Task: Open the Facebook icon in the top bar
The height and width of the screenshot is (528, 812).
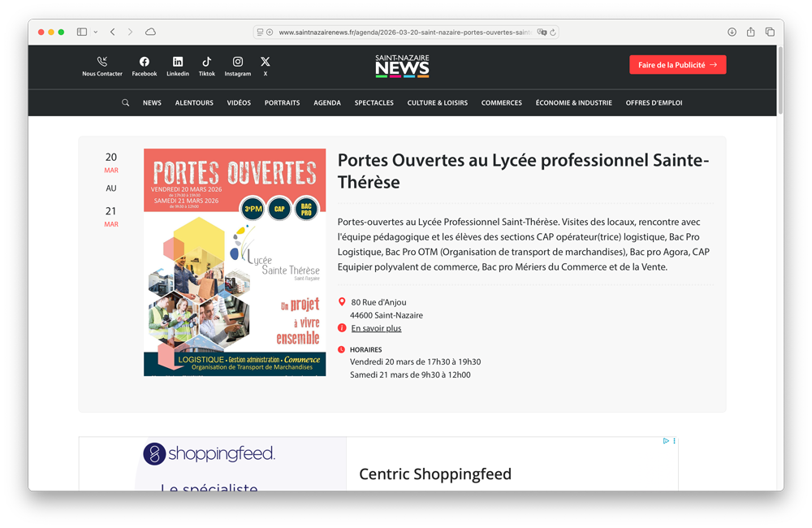Action: click(x=144, y=62)
